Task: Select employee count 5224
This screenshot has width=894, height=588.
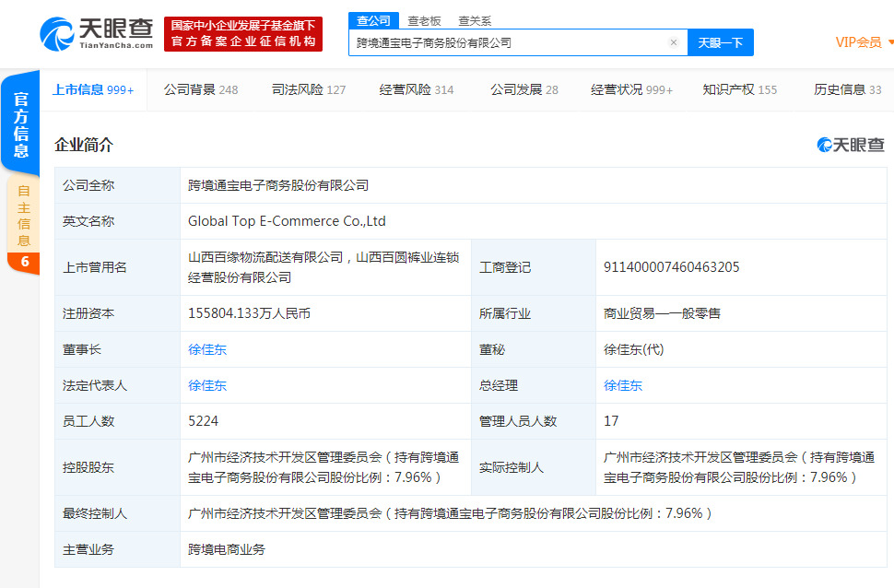Action: (203, 421)
